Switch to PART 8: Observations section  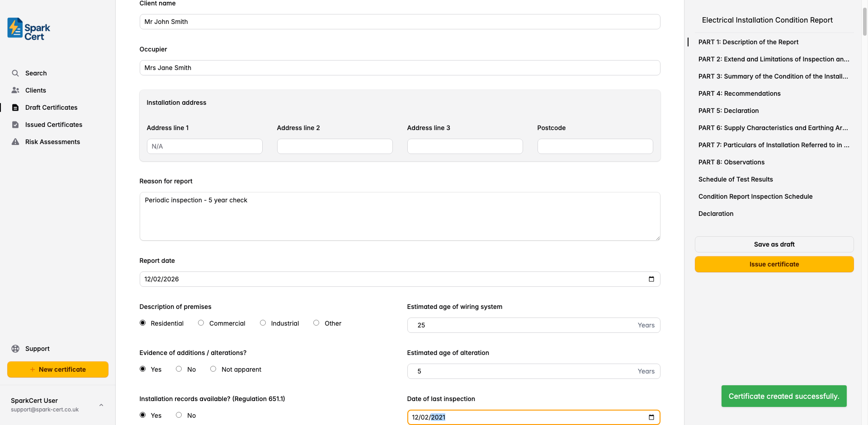731,162
